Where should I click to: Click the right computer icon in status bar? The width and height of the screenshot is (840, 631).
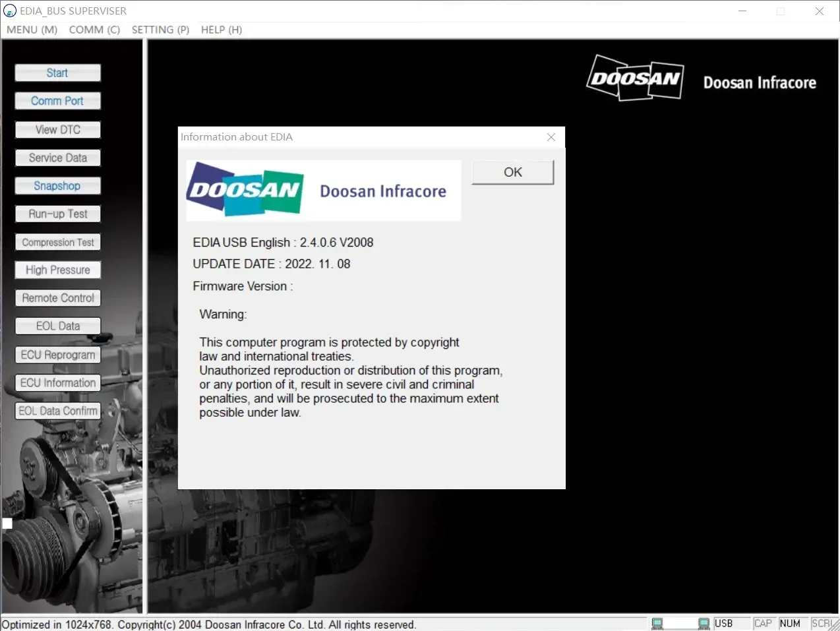click(x=704, y=624)
